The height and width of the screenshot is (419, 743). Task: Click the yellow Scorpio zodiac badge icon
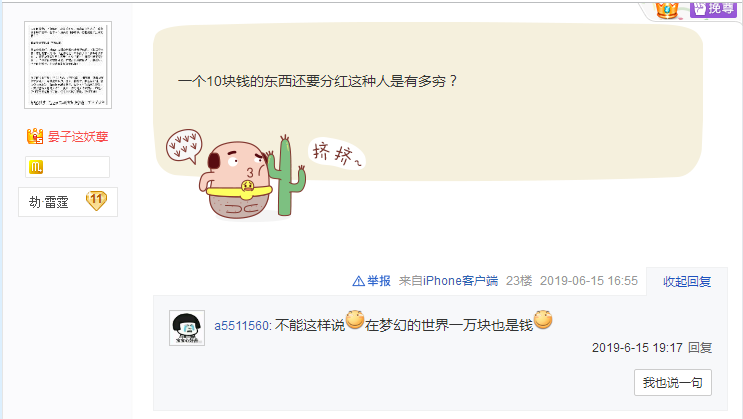tap(36, 167)
